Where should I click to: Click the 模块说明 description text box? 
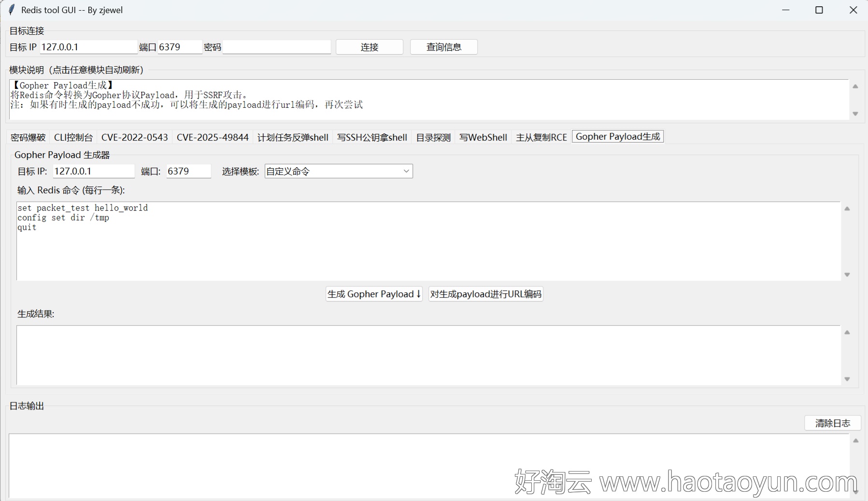tap(429, 100)
